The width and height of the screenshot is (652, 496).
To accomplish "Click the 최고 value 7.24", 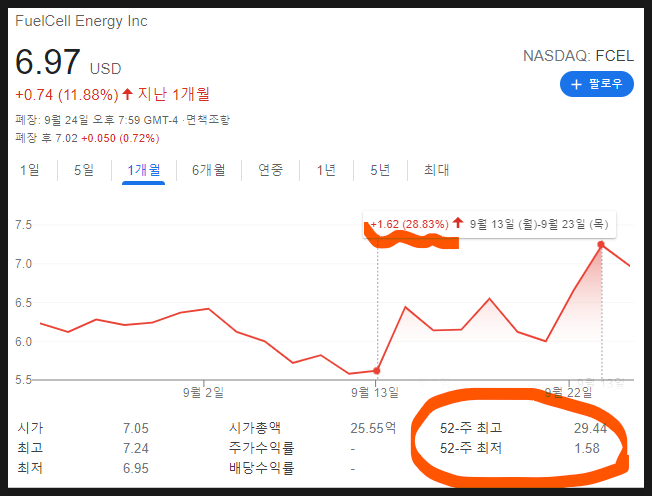I will click(x=136, y=448).
